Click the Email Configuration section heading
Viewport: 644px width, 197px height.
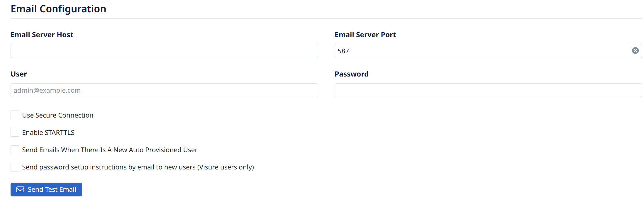59,9
